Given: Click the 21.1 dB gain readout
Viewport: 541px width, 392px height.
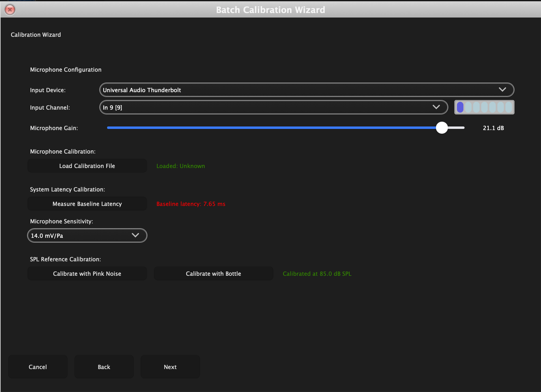Looking at the screenshot, I should pos(493,128).
